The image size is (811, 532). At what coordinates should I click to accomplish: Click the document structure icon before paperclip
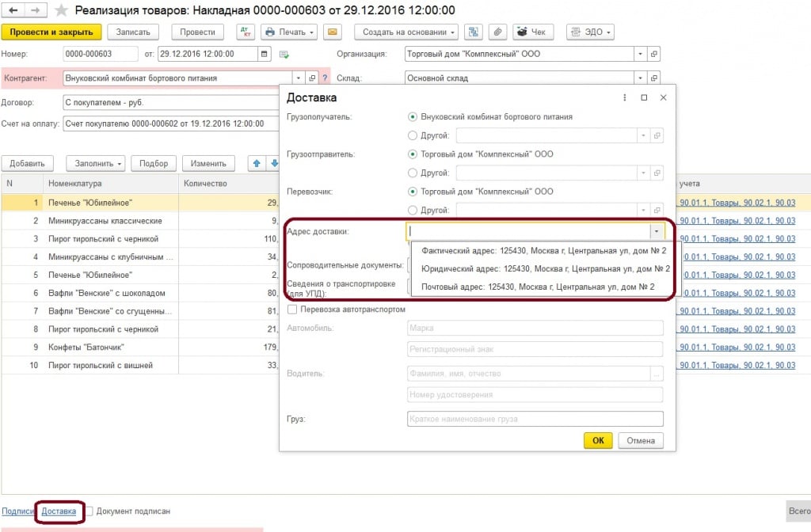tap(474, 32)
